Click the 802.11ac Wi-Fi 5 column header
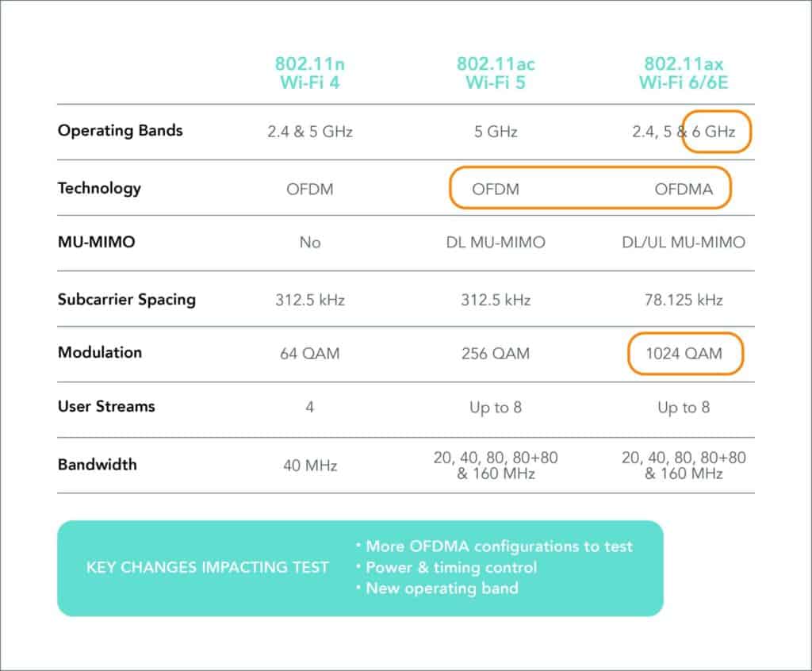Image resolution: width=812 pixels, height=671 pixels. tap(496, 73)
